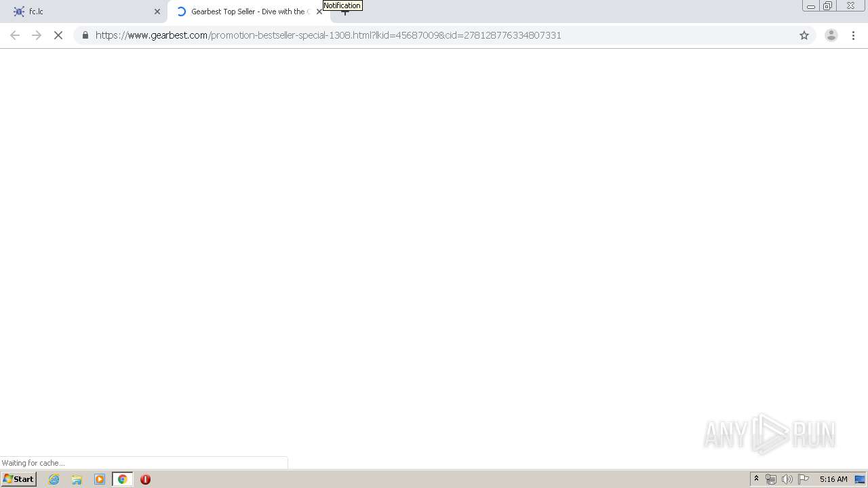The width and height of the screenshot is (868, 488).
Task: Open Chrome three-dot menu
Action: tap(853, 35)
